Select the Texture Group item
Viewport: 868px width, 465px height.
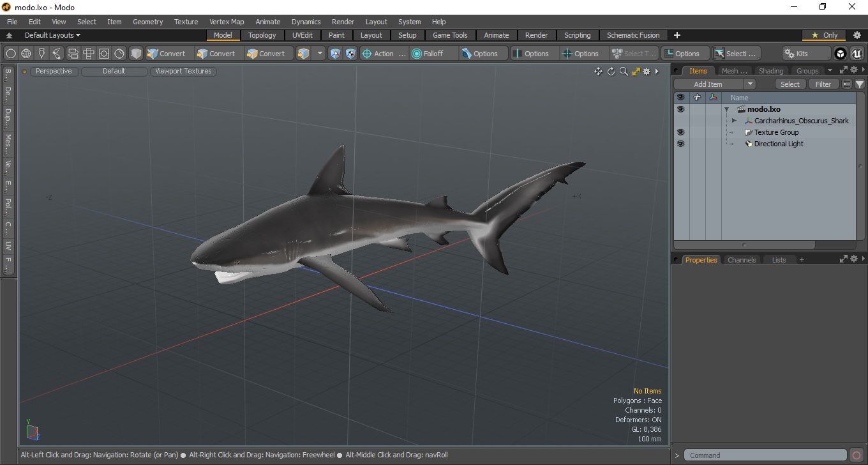(776, 132)
